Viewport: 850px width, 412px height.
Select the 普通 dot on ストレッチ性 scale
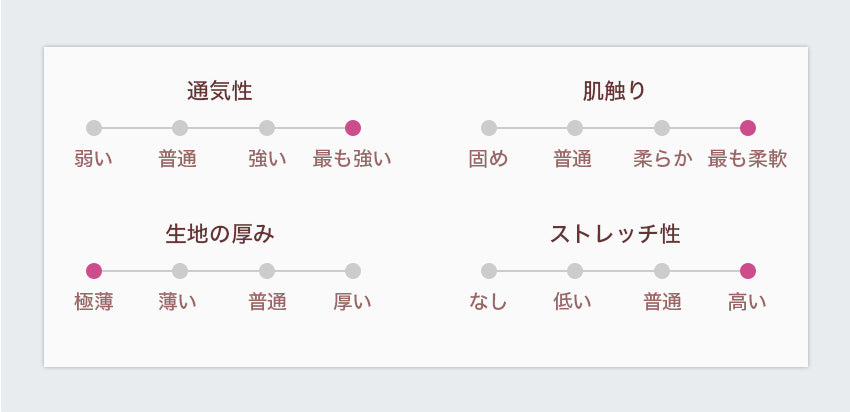click(x=662, y=271)
